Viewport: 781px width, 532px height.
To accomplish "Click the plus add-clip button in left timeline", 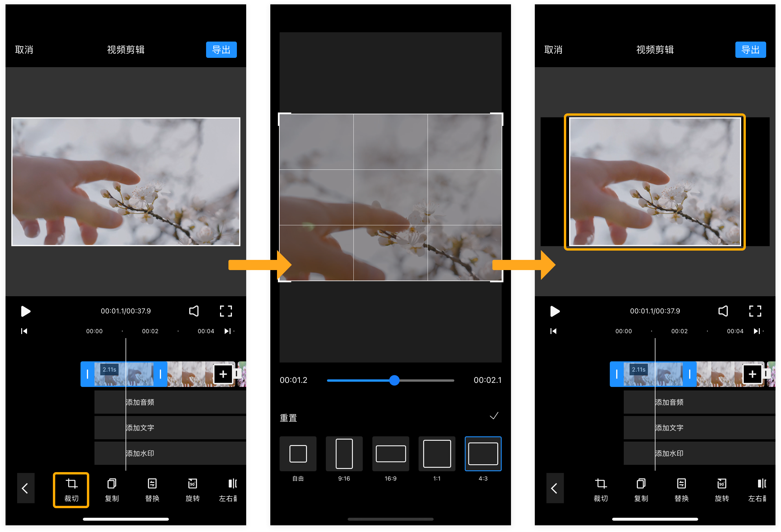I will [223, 374].
